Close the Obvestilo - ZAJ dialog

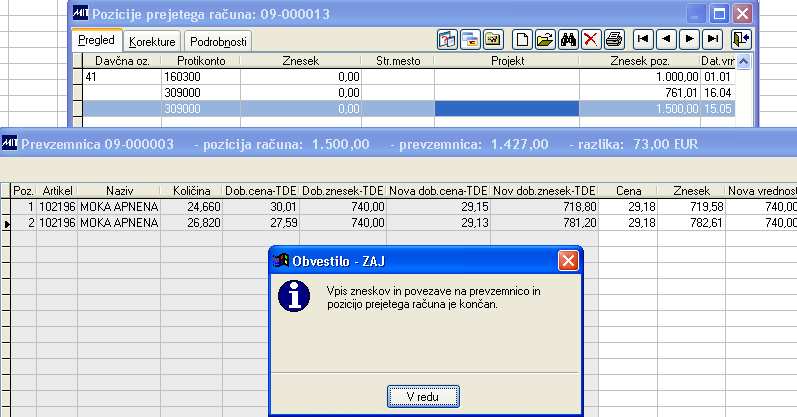(x=568, y=261)
